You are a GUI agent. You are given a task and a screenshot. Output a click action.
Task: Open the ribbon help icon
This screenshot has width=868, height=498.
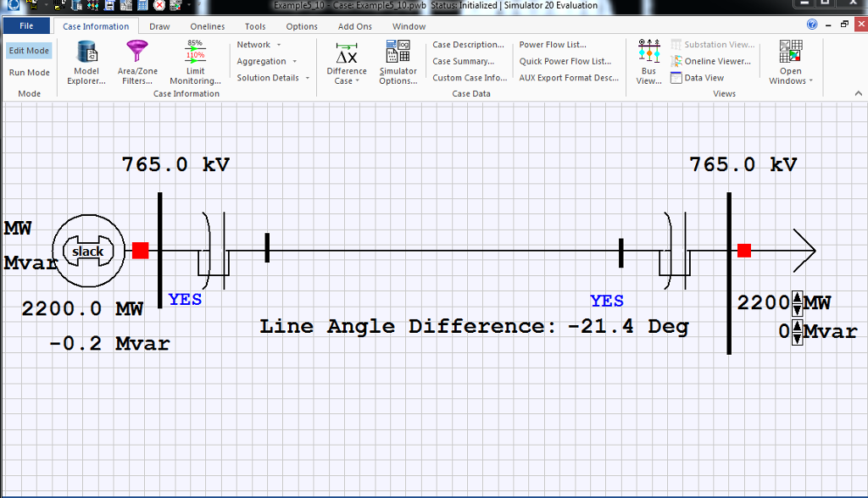[x=812, y=25]
